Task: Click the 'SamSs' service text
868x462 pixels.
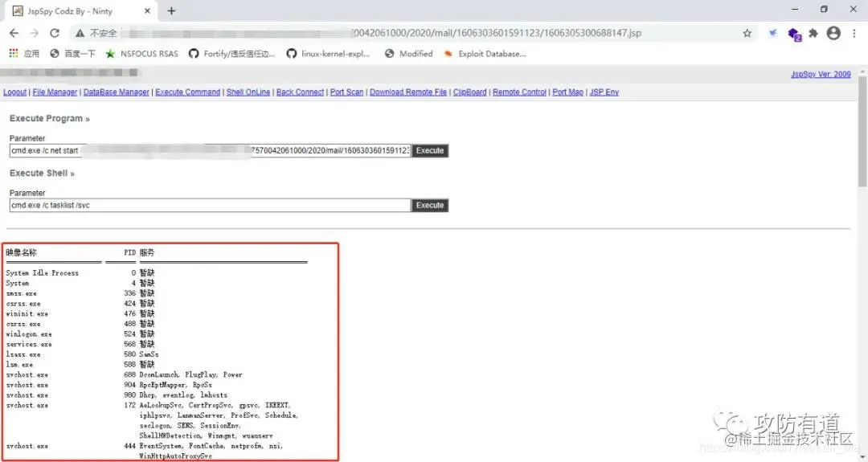Action: tap(149, 354)
